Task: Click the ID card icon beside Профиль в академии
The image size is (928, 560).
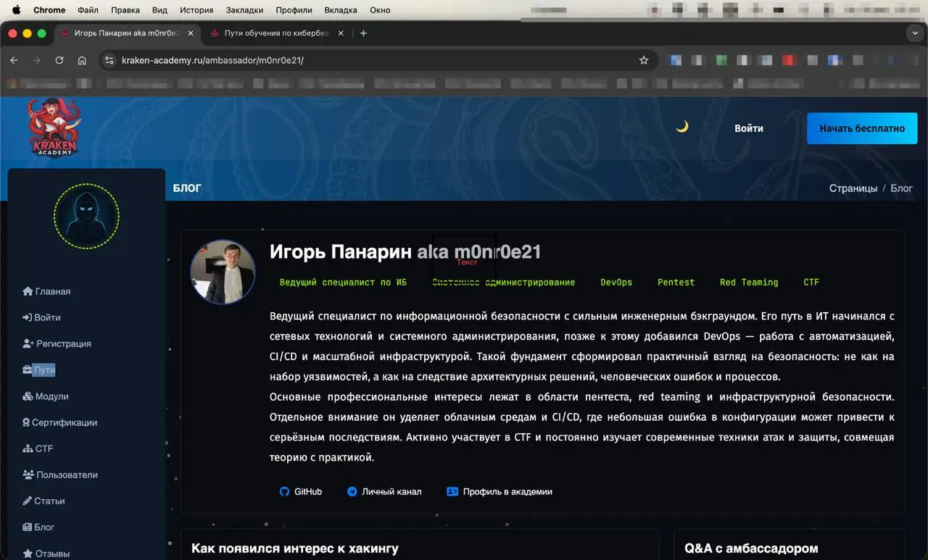Action: pyautogui.click(x=452, y=491)
